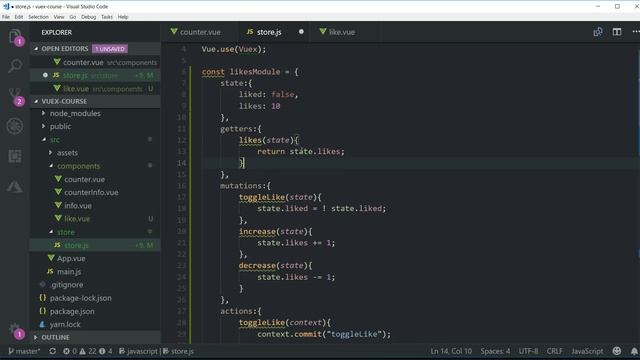Open the Azure icon in activity bar
Screen dimensions: 640x360
click(x=15, y=186)
